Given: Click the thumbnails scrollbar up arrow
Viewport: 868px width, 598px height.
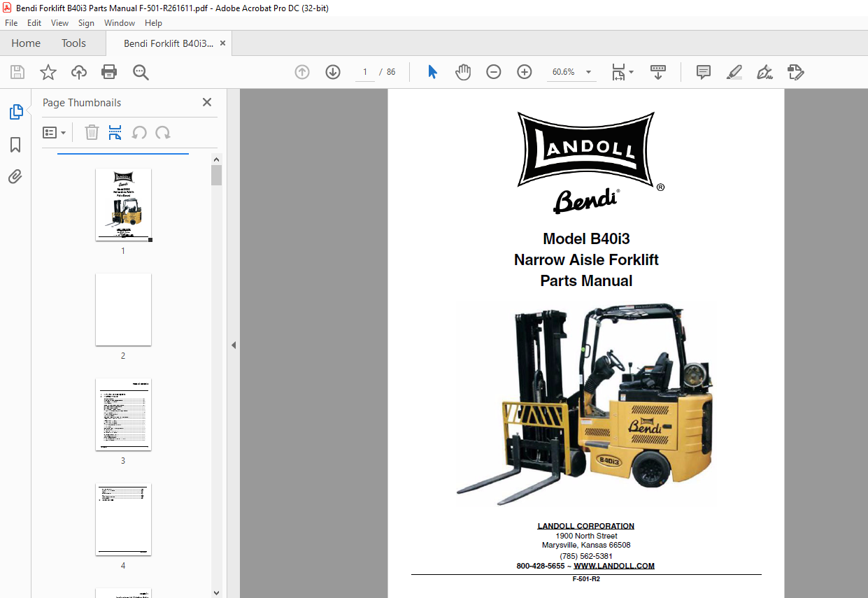Looking at the screenshot, I should (217, 159).
